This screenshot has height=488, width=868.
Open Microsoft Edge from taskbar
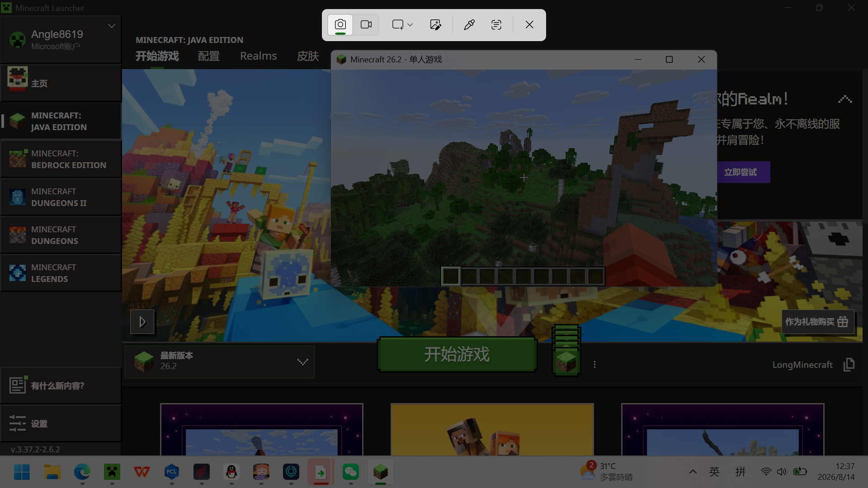[x=82, y=472]
